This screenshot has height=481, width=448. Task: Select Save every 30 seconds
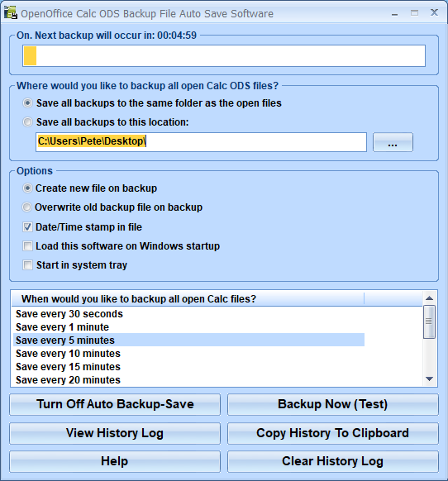click(x=188, y=314)
